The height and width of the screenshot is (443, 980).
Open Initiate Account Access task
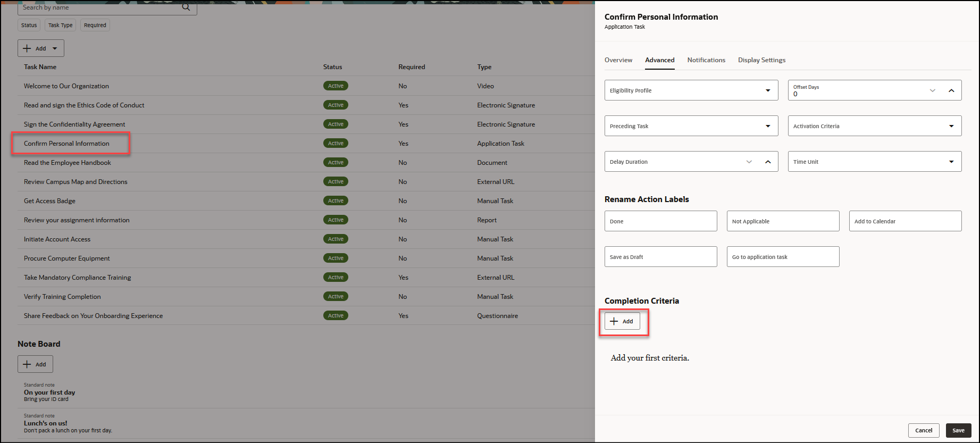[57, 239]
